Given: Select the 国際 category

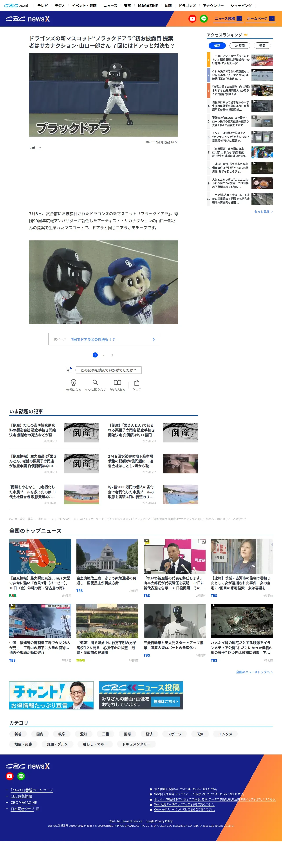Looking at the screenshot, I should pos(127,734).
